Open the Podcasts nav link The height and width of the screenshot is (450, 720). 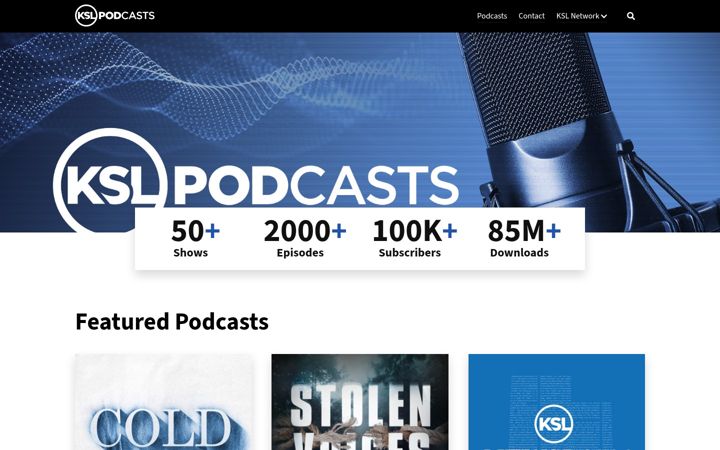coord(492,16)
